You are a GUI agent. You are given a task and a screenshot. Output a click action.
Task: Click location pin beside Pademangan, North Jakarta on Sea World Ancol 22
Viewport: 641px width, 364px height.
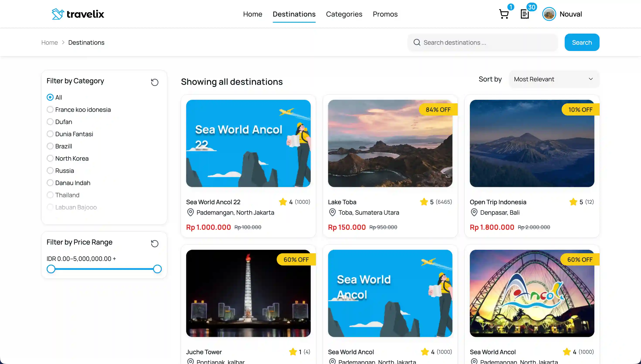coord(190,213)
